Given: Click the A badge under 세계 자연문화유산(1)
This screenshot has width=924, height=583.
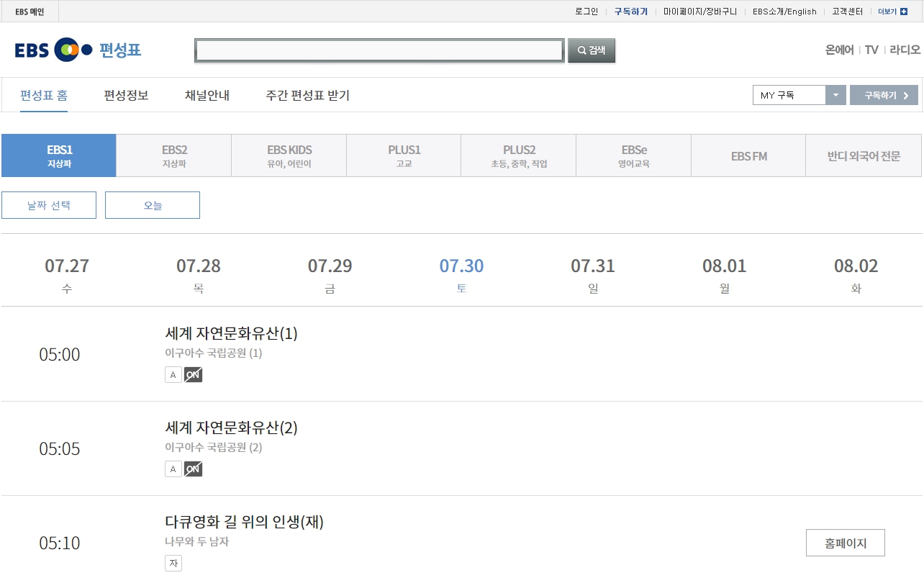Looking at the screenshot, I should [x=173, y=374].
